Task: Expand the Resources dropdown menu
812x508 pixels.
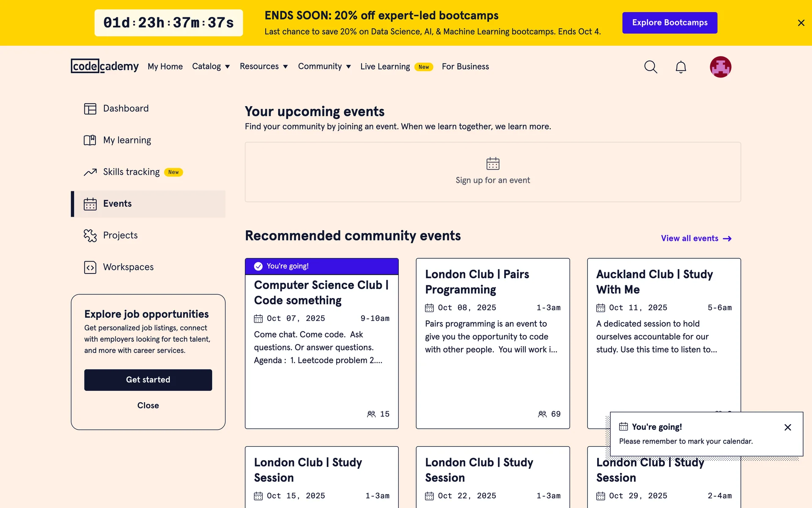Action: (263, 66)
